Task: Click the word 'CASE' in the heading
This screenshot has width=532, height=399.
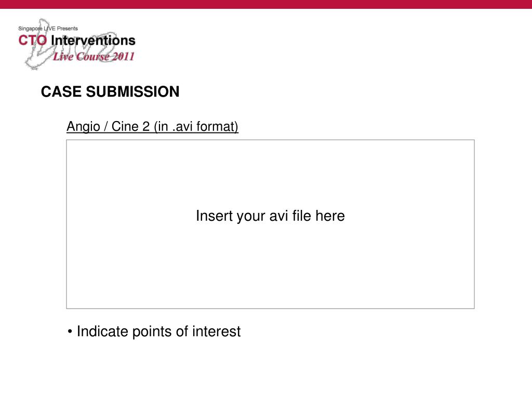Action: tap(61, 91)
